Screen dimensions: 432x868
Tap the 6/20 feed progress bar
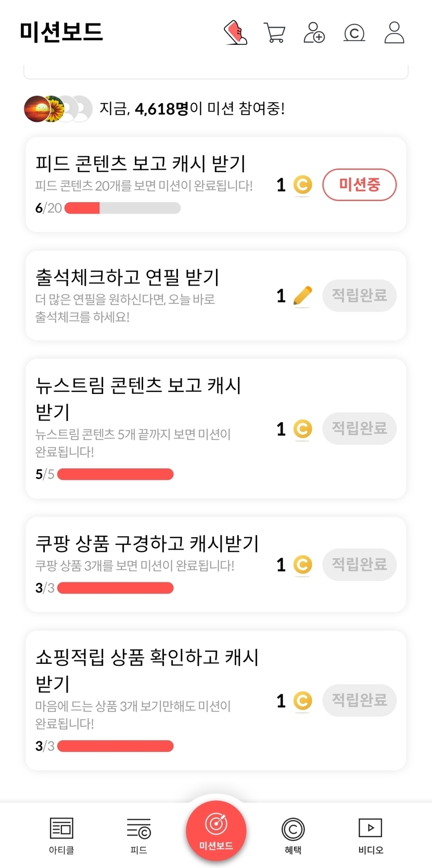pyautogui.click(x=122, y=208)
